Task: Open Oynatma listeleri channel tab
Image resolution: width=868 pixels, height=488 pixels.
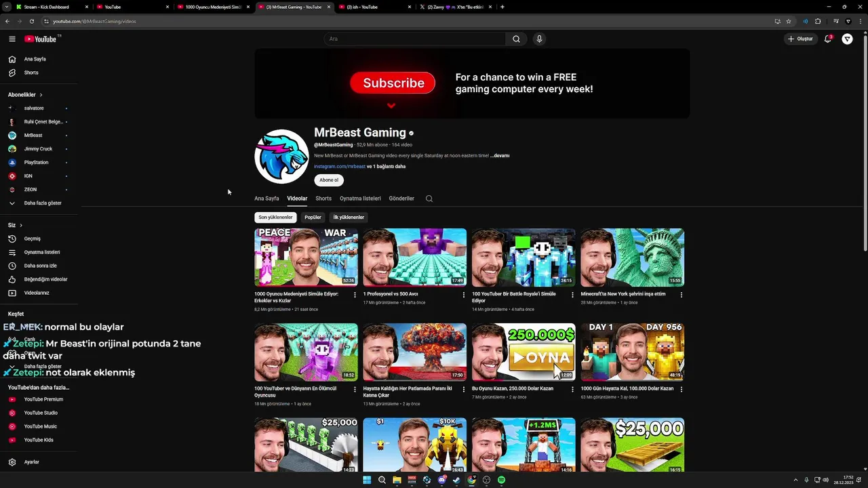Action: pyautogui.click(x=360, y=199)
